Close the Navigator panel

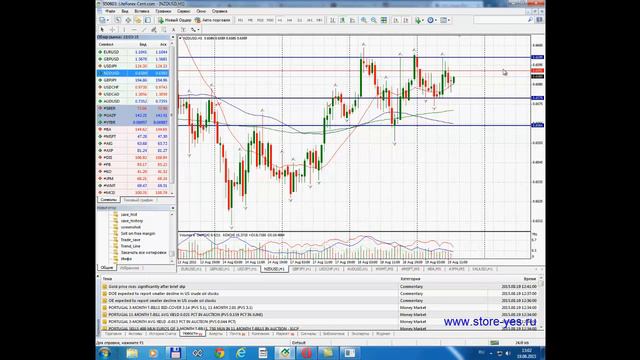(173, 208)
